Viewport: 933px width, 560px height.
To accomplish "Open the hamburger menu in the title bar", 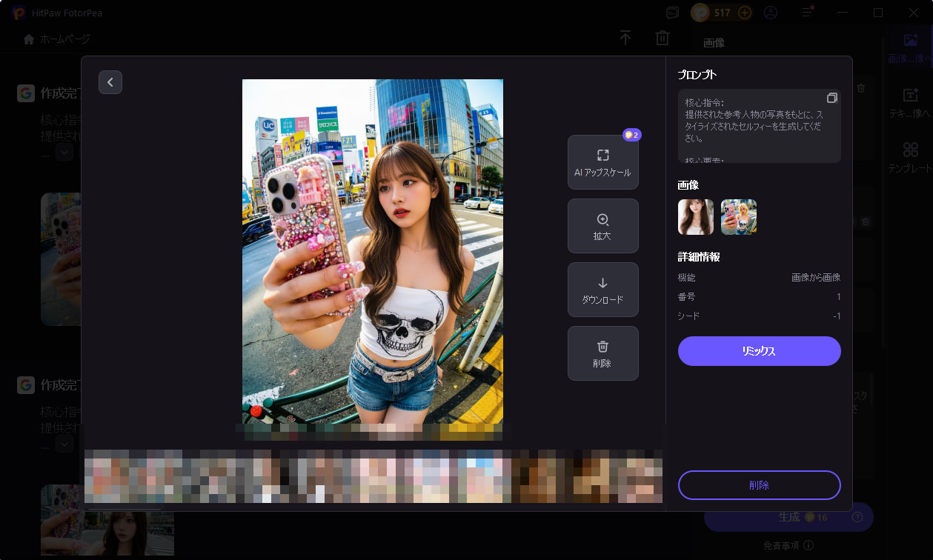I will [808, 13].
